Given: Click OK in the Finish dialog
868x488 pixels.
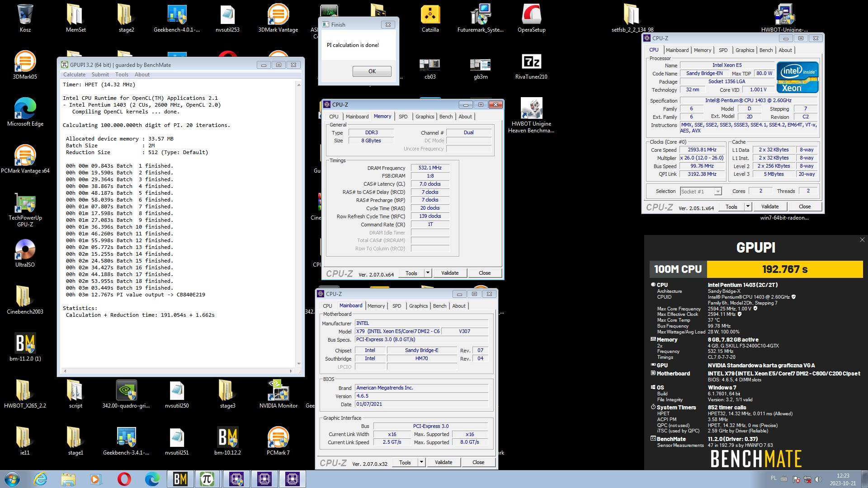Looking at the screenshot, I should 372,71.
